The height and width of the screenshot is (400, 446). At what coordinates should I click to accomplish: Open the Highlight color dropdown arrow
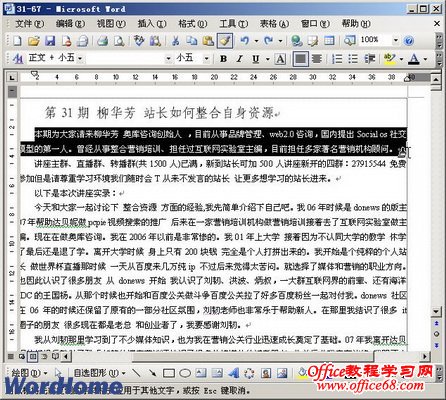pos(401,59)
